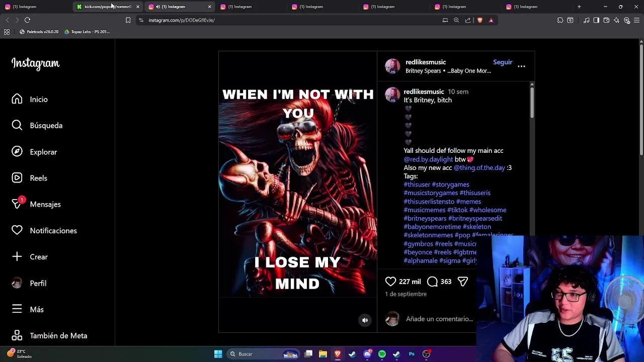The height and width of the screenshot is (362, 644).
Task: Open a new browser tab
Action: (579, 7)
